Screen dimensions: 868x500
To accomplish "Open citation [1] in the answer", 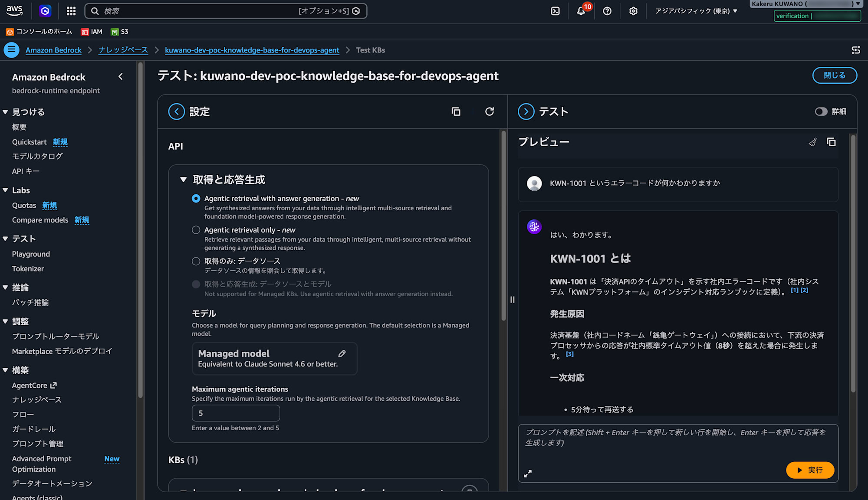I will pyautogui.click(x=794, y=291).
